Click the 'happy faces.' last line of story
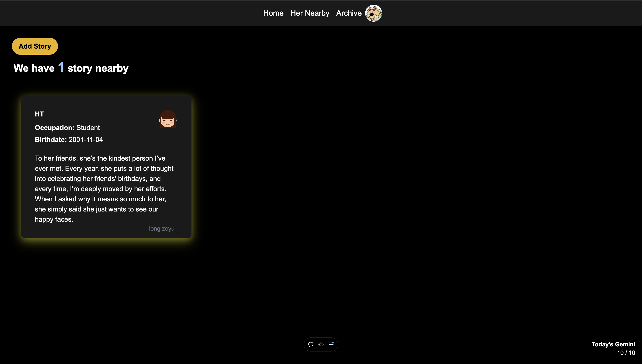Viewport: 642px width, 364px height. click(x=54, y=219)
